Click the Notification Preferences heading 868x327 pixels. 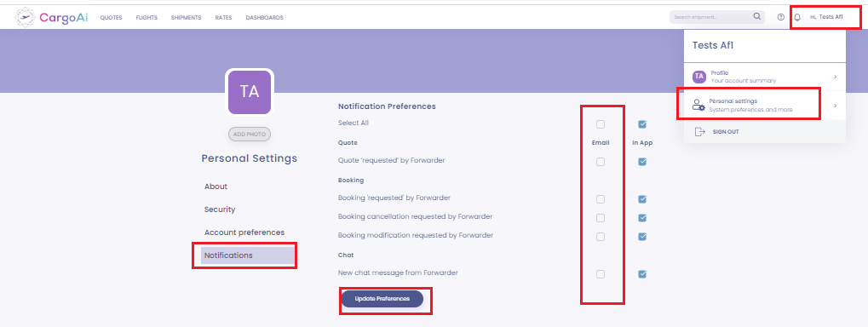pyautogui.click(x=387, y=106)
